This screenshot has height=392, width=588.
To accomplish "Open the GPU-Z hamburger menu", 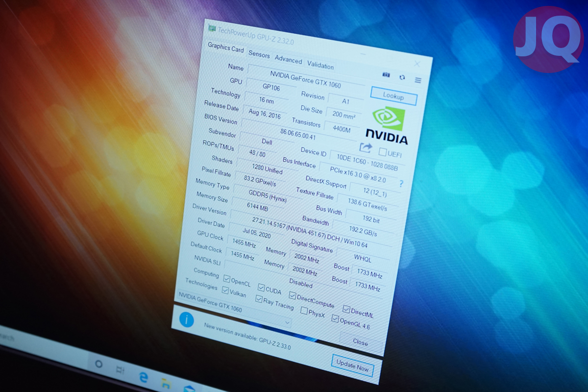I will point(418,80).
